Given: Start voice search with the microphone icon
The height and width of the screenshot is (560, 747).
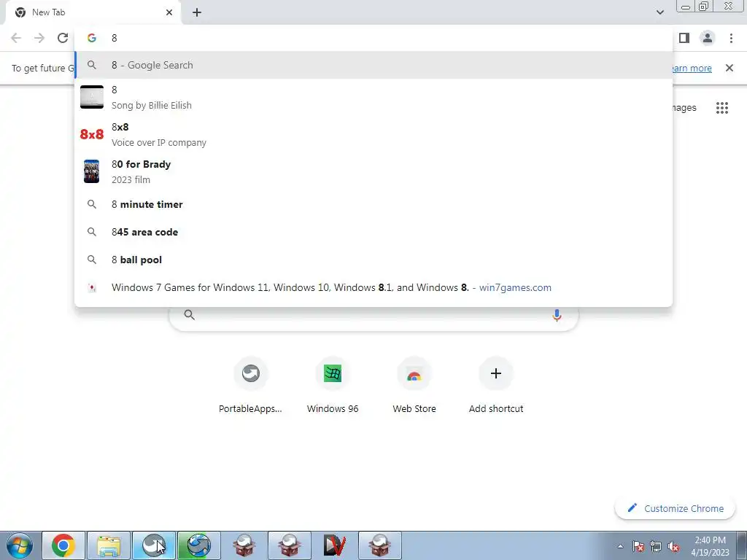Looking at the screenshot, I should (557, 315).
